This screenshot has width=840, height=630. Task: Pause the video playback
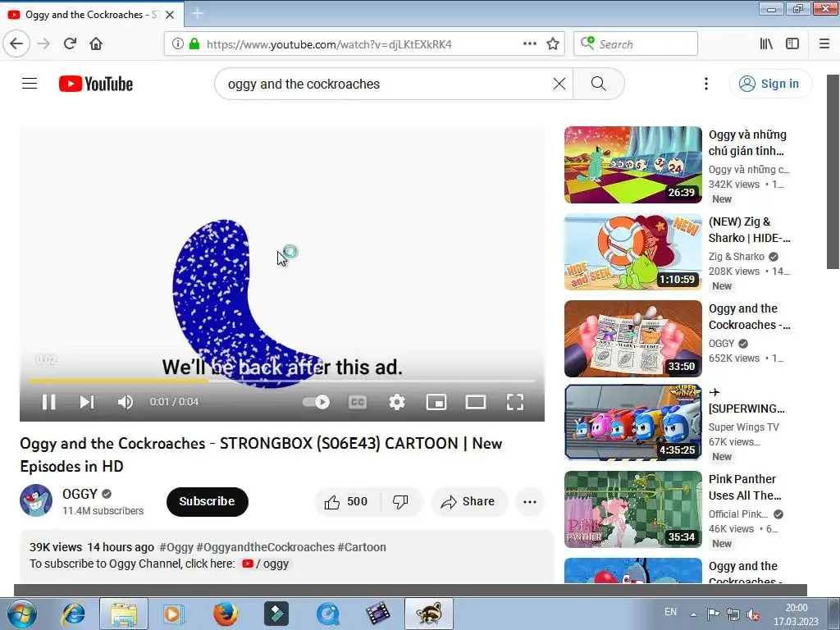pyautogui.click(x=48, y=402)
